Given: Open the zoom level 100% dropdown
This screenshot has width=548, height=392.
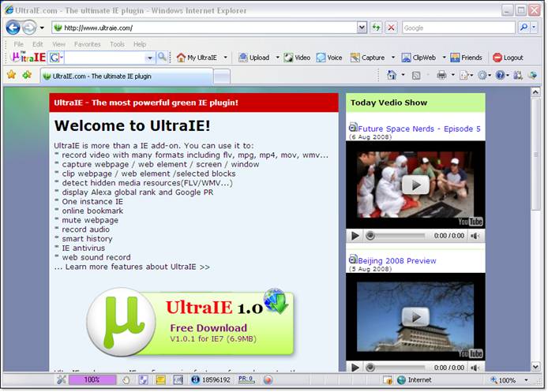Looking at the screenshot, I should 526,380.
